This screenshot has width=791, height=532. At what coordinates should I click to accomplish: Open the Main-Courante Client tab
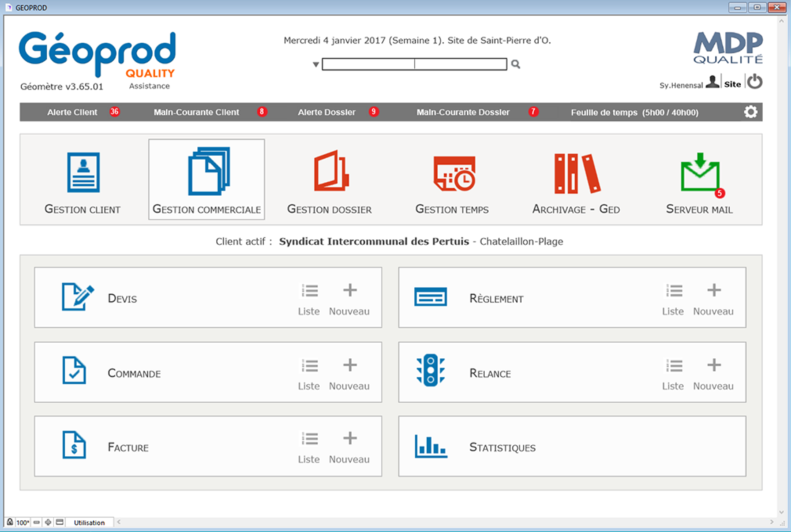coord(197,112)
